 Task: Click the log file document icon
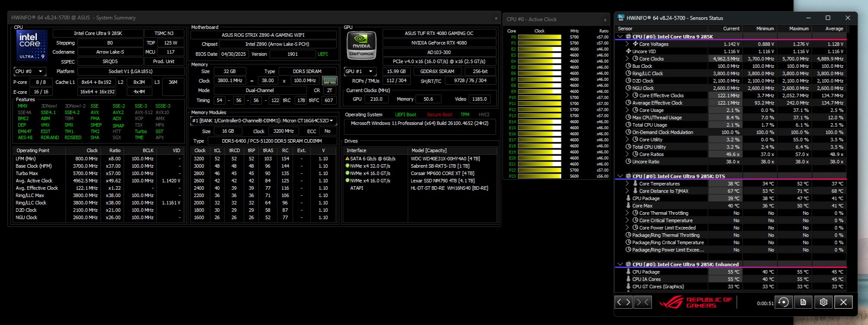click(x=803, y=302)
